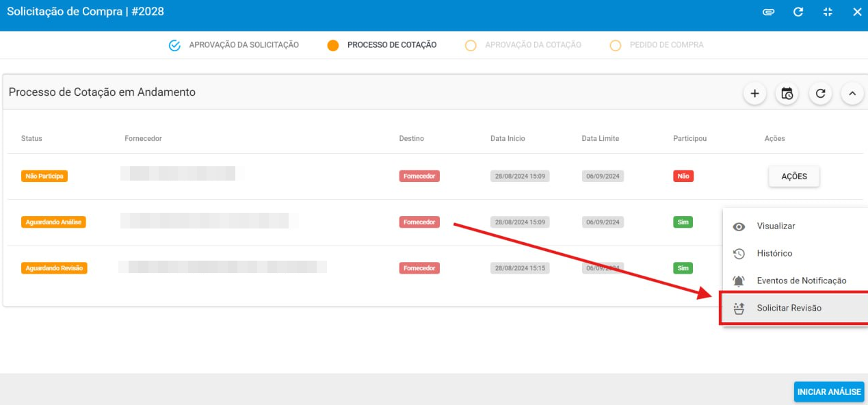Close the Solicitação de Compra dialog
This screenshot has height=405, width=868.
[x=857, y=12]
